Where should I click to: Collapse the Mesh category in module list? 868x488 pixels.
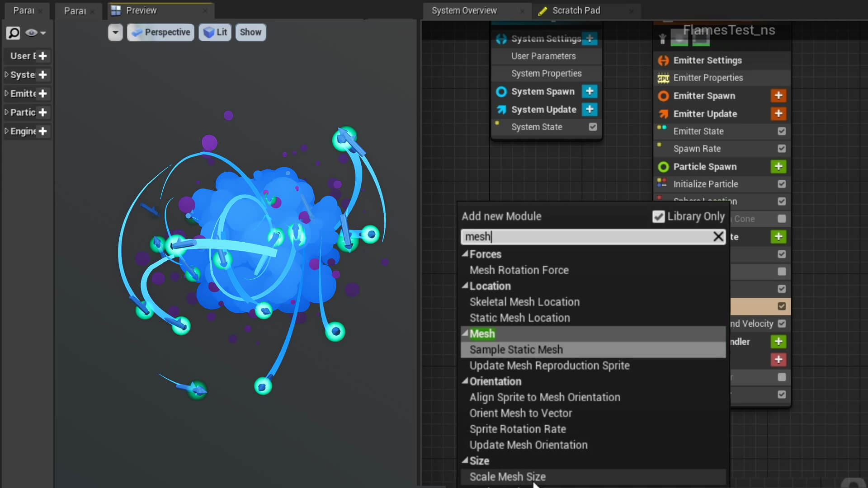click(466, 333)
